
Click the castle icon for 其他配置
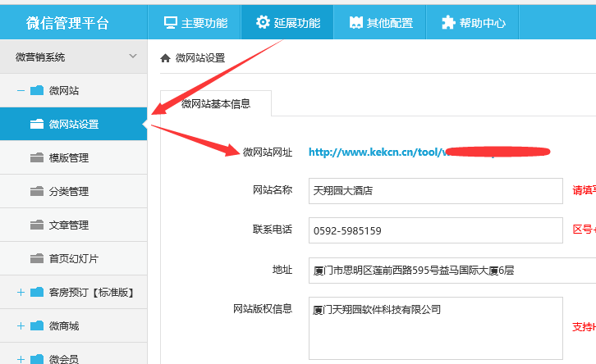click(x=355, y=22)
